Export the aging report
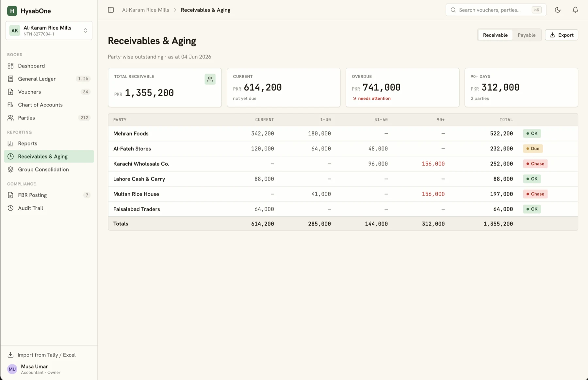This screenshot has height=380, width=588. coord(562,35)
